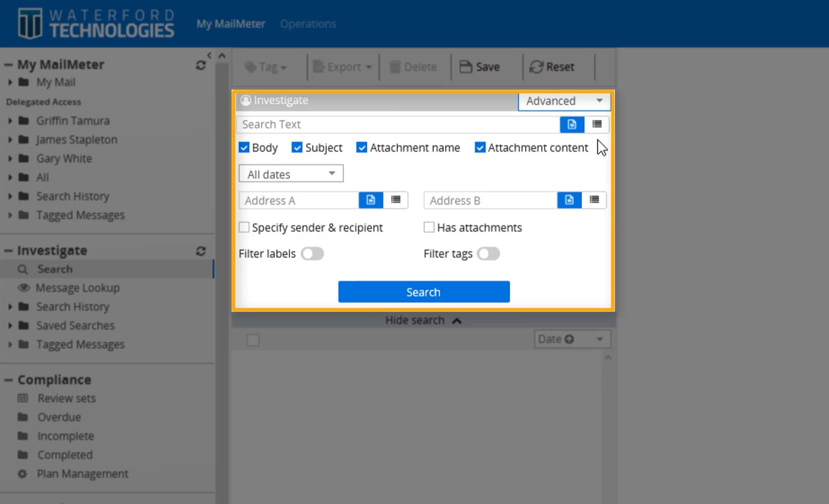Viewport: 829px width, 504px height.
Task: Click the Investigate panel header icon
Action: pyautogui.click(x=246, y=100)
